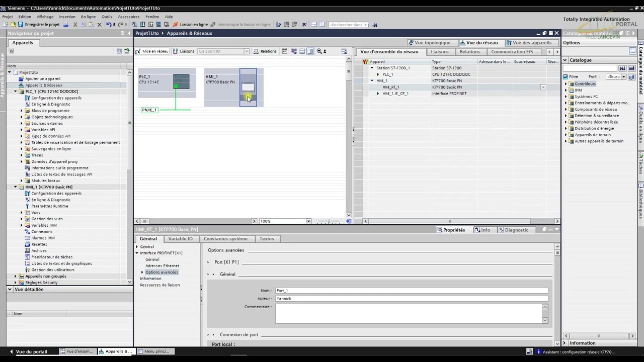Expand PLC_1 row in network overview table
Screen dimensions: 644x362
point(378,74)
